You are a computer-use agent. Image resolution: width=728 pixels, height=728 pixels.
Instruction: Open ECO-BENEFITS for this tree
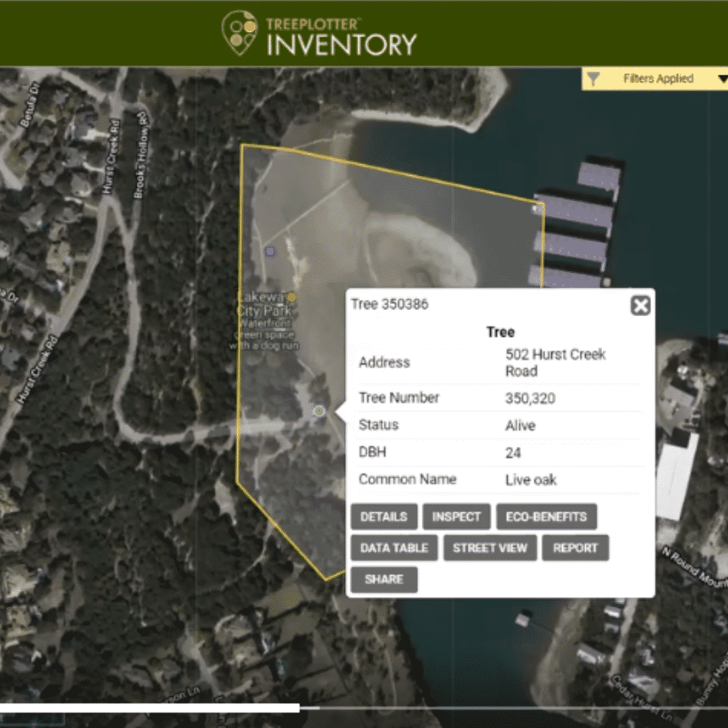pos(547,517)
